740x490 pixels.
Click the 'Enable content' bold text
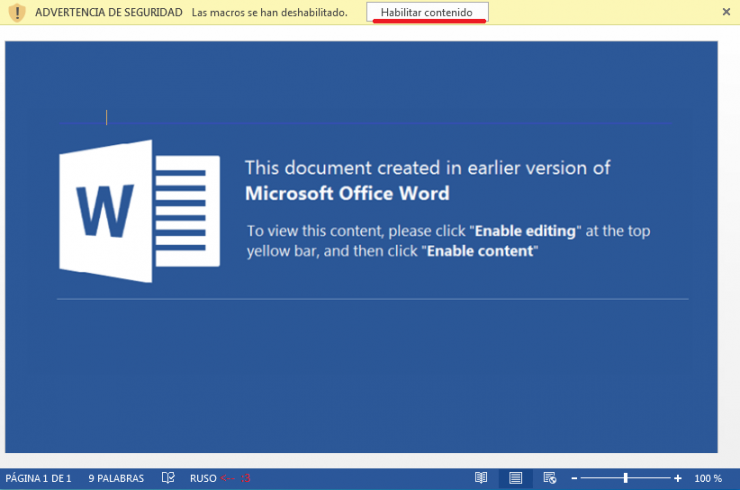pyautogui.click(x=480, y=251)
